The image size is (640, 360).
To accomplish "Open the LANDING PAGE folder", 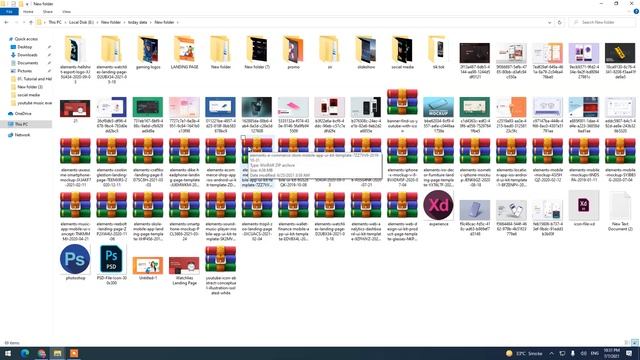I will 184,52.
